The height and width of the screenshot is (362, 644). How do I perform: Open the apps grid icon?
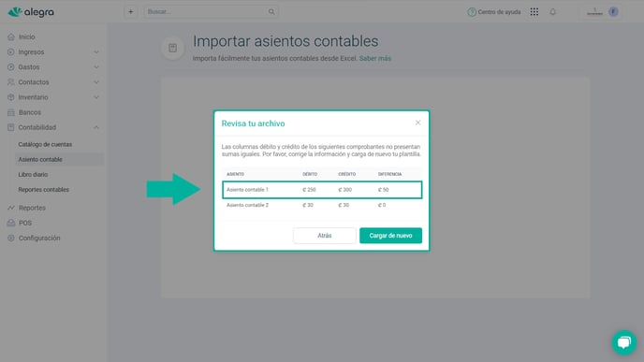pos(534,12)
